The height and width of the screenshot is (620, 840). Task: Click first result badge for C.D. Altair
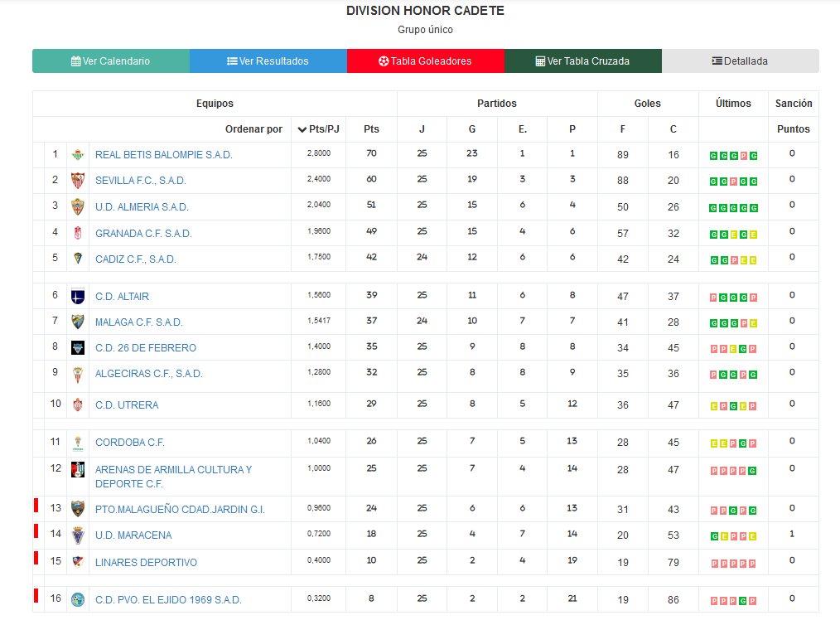tap(713, 298)
